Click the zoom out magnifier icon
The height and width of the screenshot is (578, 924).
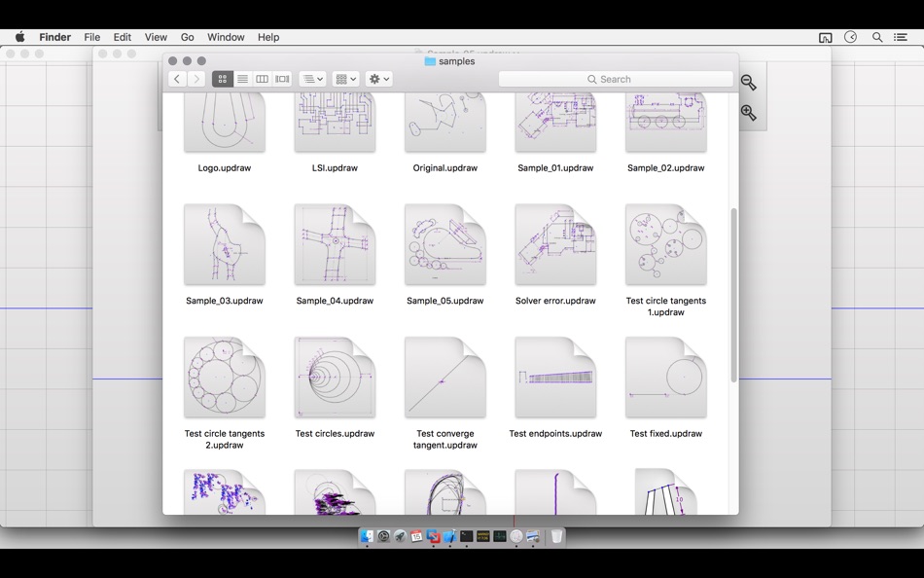coord(748,83)
